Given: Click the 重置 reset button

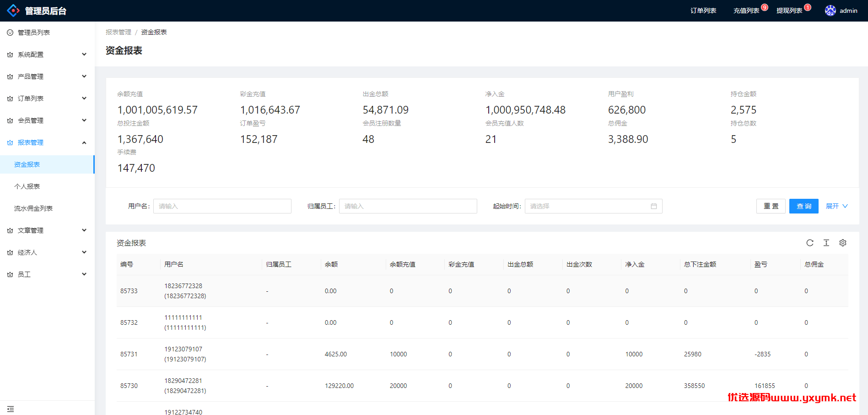Looking at the screenshot, I should [771, 206].
